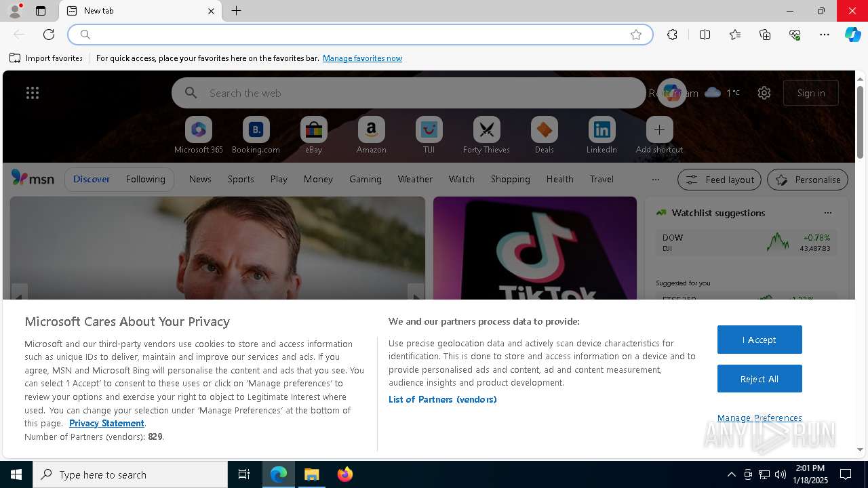
Task: Open Amazon shortcut
Action: pyautogui.click(x=372, y=135)
